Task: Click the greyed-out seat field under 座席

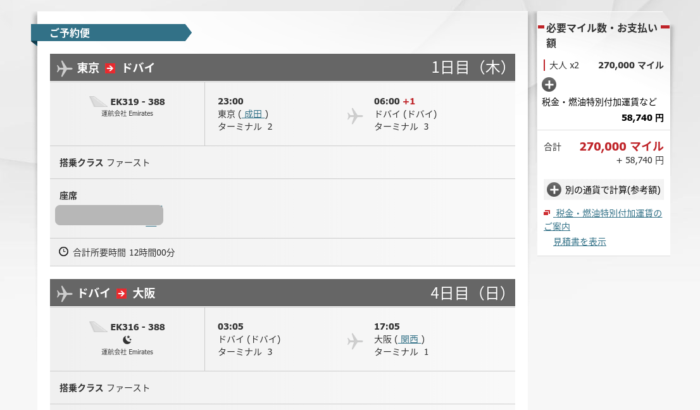Action: [110, 216]
